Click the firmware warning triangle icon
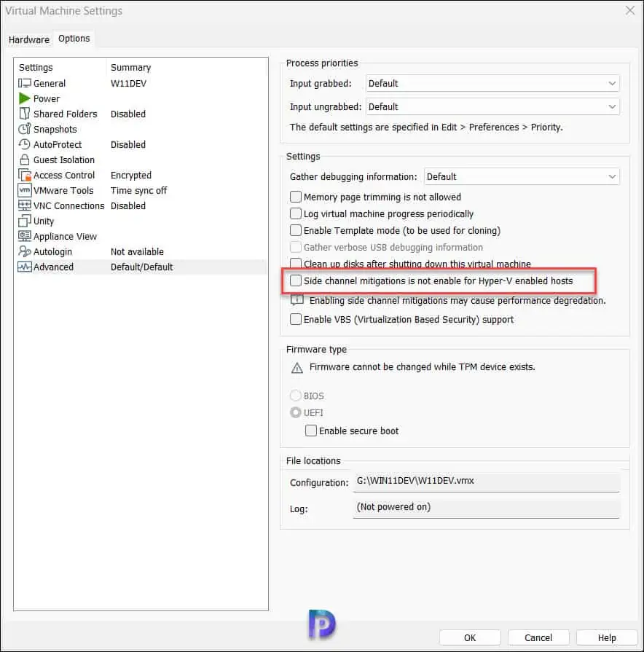Screen dimensions: 644x652 (297, 368)
